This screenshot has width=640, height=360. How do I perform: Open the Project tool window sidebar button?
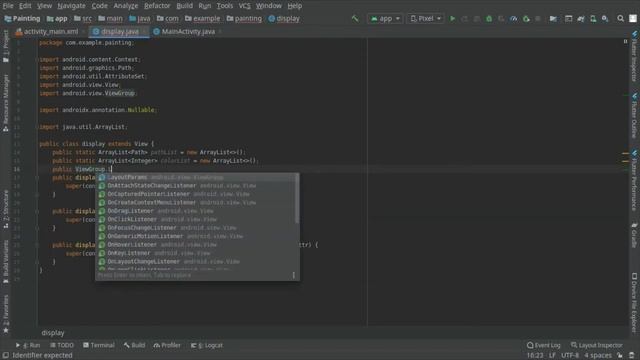pos(6,46)
